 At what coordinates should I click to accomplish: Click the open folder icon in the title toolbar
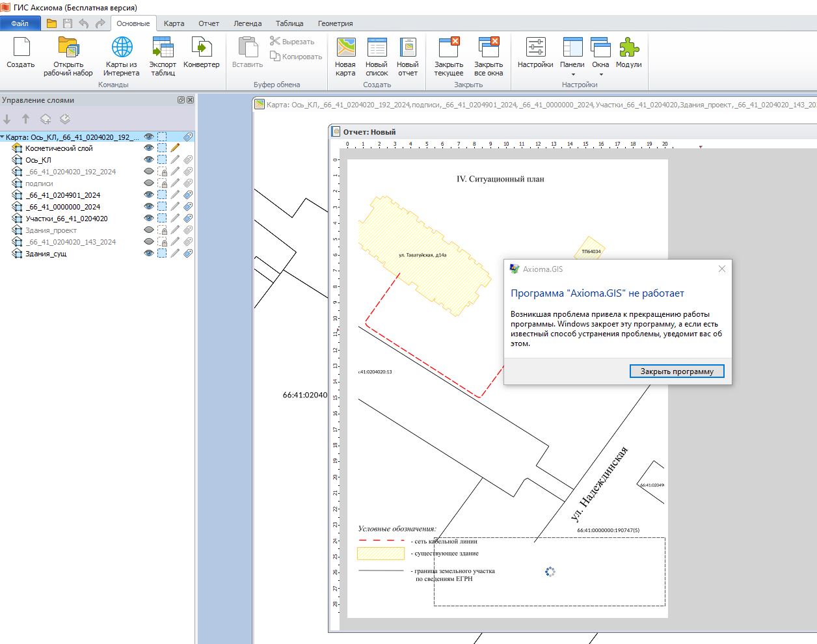click(51, 23)
